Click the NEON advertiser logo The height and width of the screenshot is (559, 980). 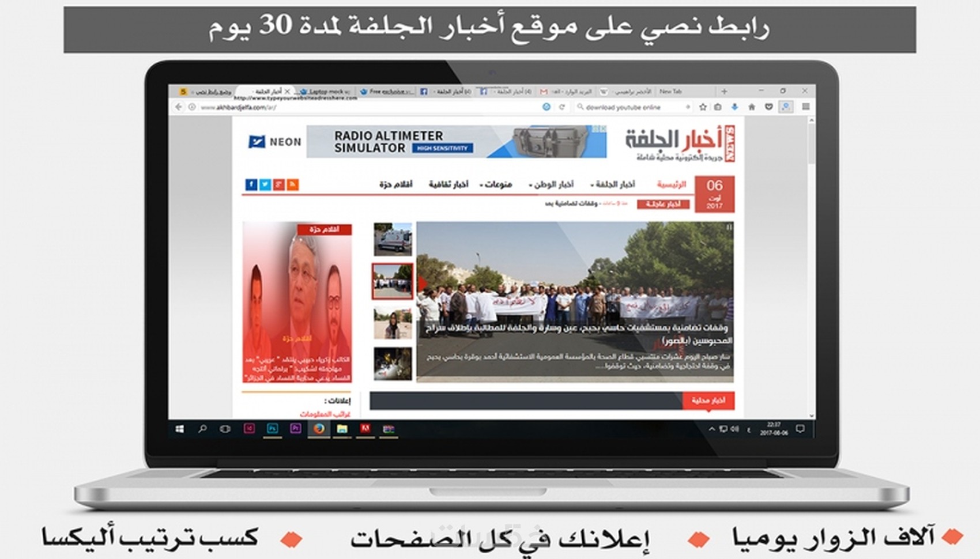click(275, 142)
